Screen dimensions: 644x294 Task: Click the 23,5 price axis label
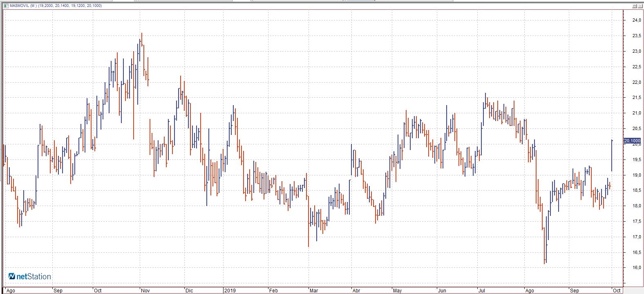tap(637, 36)
